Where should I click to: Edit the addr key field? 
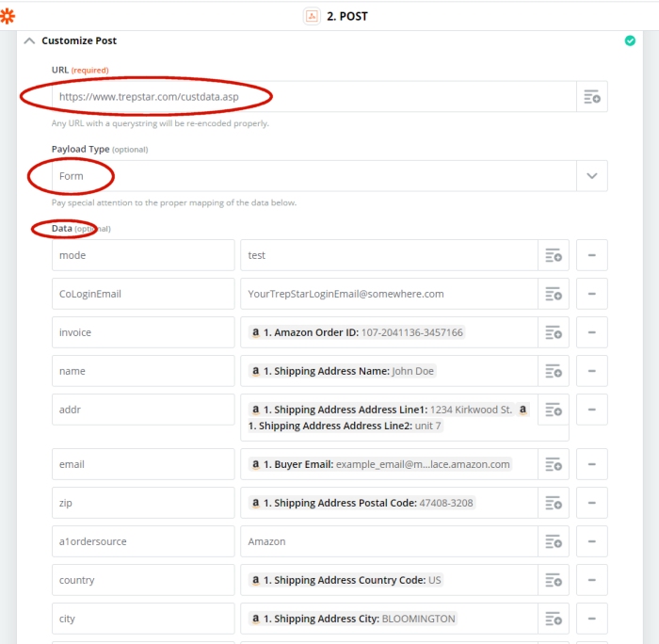[143, 410]
